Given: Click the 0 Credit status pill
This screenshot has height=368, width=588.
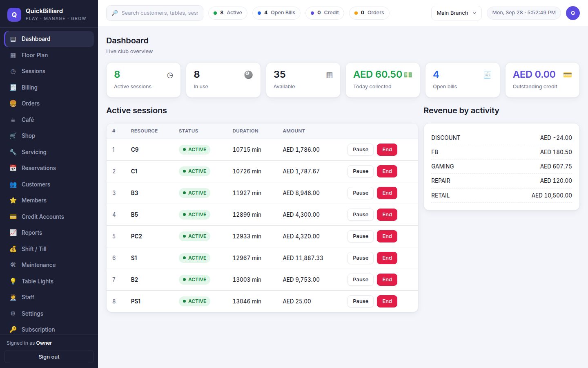Looking at the screenshot, I should (x=325, y=13).
